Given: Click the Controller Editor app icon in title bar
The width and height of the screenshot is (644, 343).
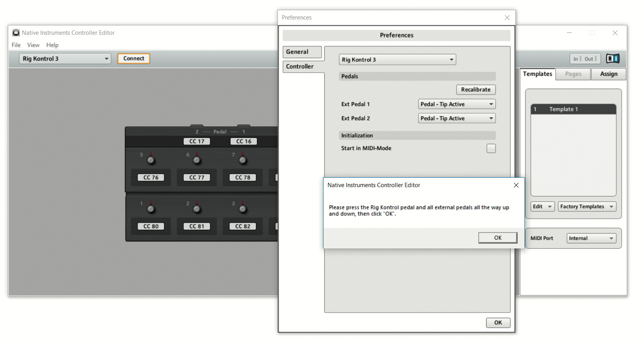Looking at the screenshot, I should click(16, 33).
